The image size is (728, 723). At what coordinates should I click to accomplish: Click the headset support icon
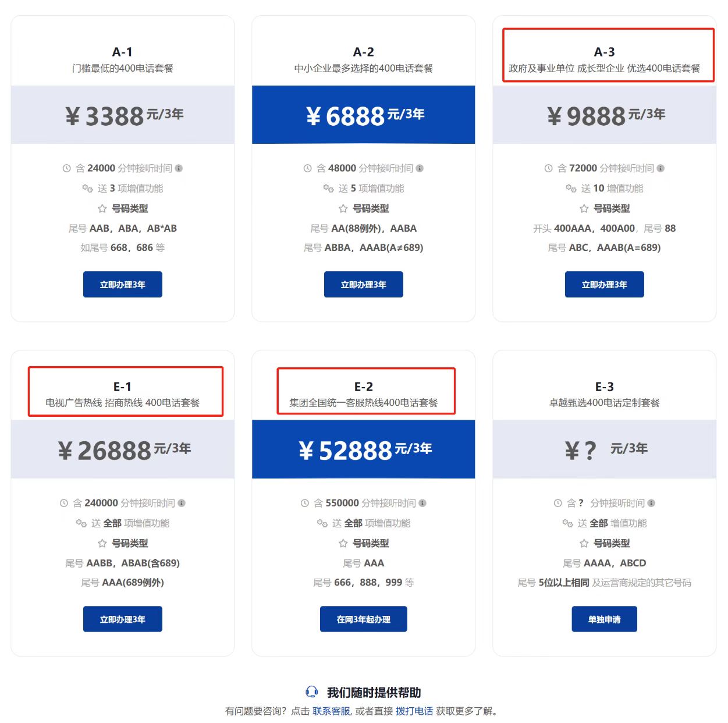coord(312,692)
